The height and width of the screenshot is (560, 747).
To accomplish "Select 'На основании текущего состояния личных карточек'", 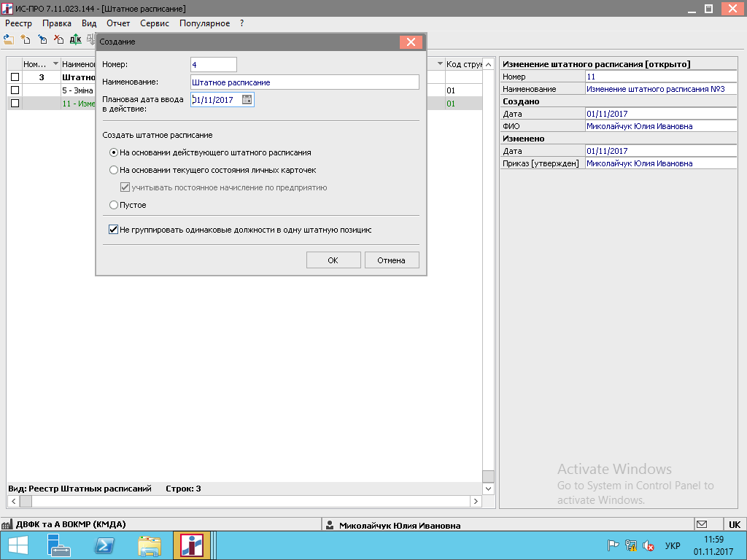I will (114, 170).
